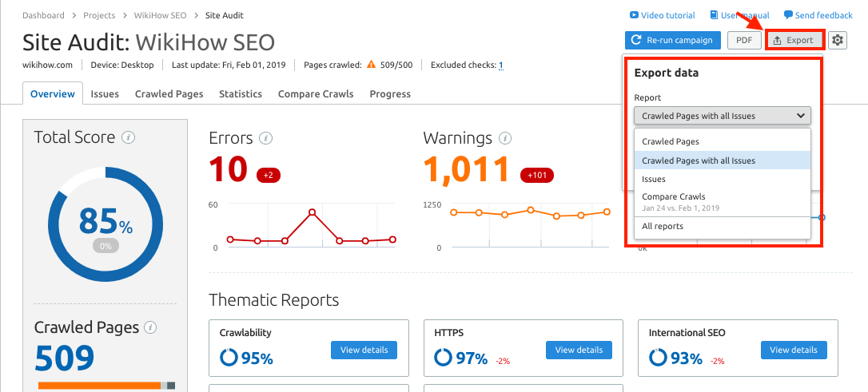Click the Send feedback link
This screenshot has height=392, width=868.
818,15
